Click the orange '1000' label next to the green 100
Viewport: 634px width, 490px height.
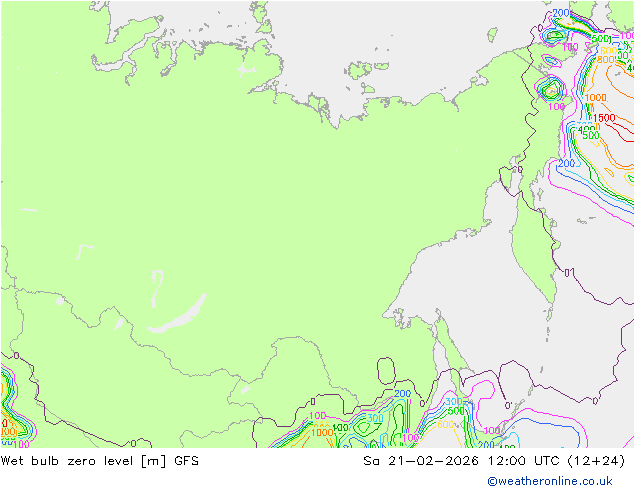coord(322,433)
